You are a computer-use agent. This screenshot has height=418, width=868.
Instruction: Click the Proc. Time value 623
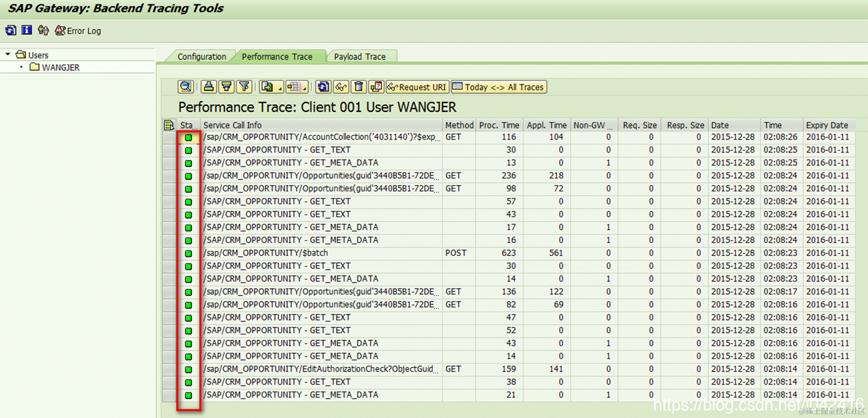click(509, 253)
